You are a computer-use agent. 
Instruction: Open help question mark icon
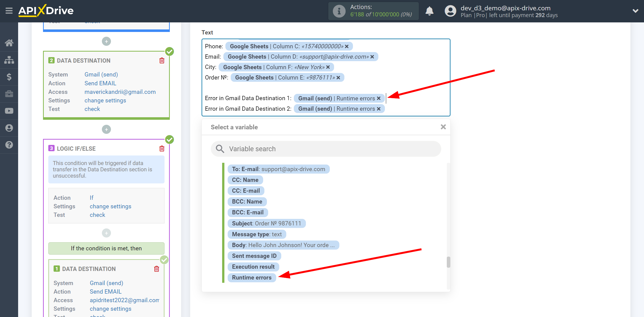pyautogui.click(x=9, y=145)
